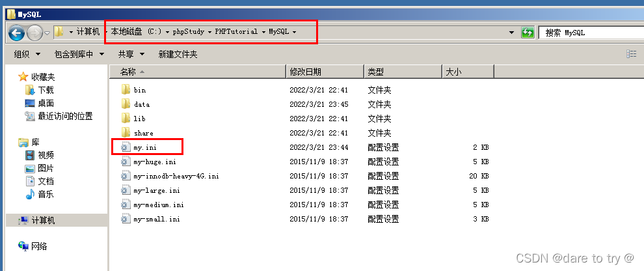Sort by the 修改日期 column header

(x=325, y=72)
